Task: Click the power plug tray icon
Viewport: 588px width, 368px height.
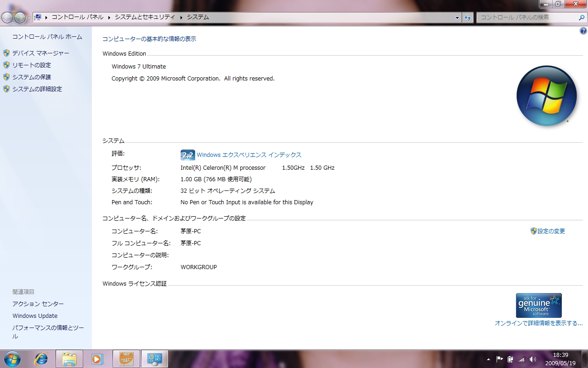Action: pyautogui.click(x=510, y=359)
